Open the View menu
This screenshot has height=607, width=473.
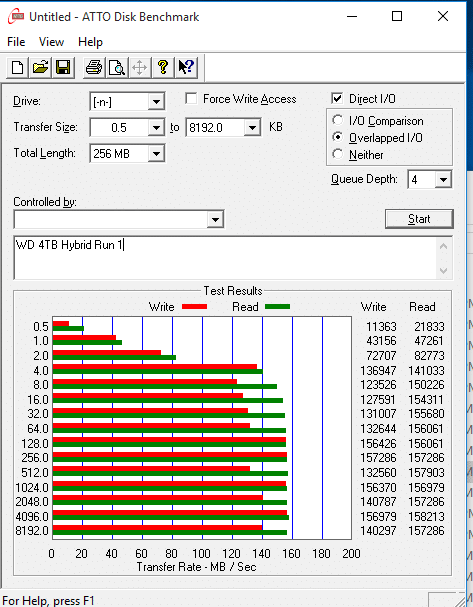coord(51,42)
